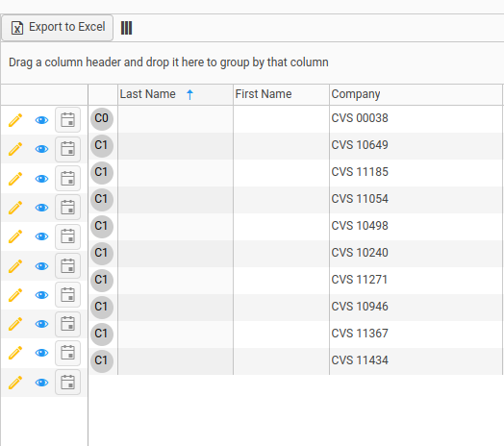Click the C1 avatar beside CVS 10240

102,254
